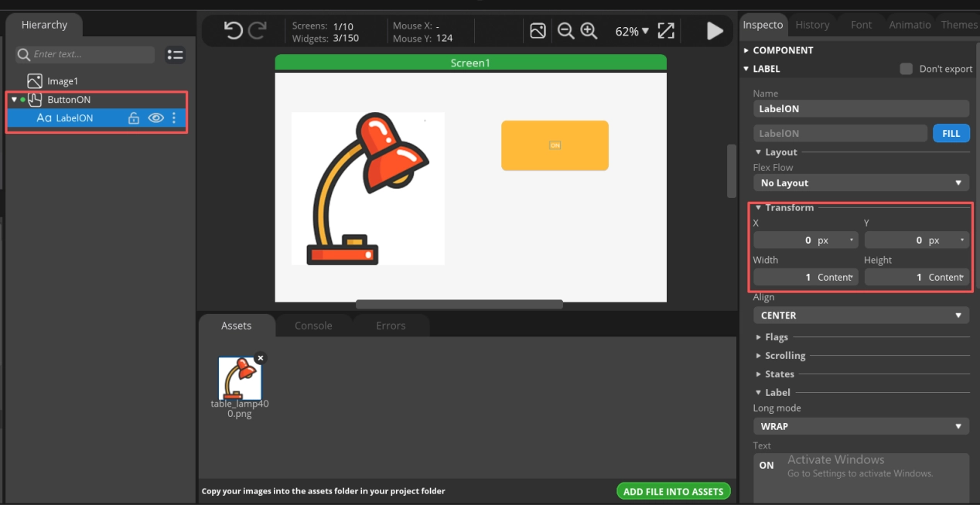Click the redo arrow icon
Viewport: 980px width, 505px height.
click(x=258, y=31)
